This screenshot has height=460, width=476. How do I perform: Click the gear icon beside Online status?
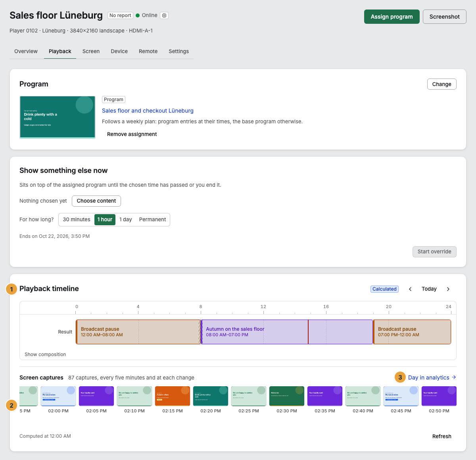pos(164,15)
